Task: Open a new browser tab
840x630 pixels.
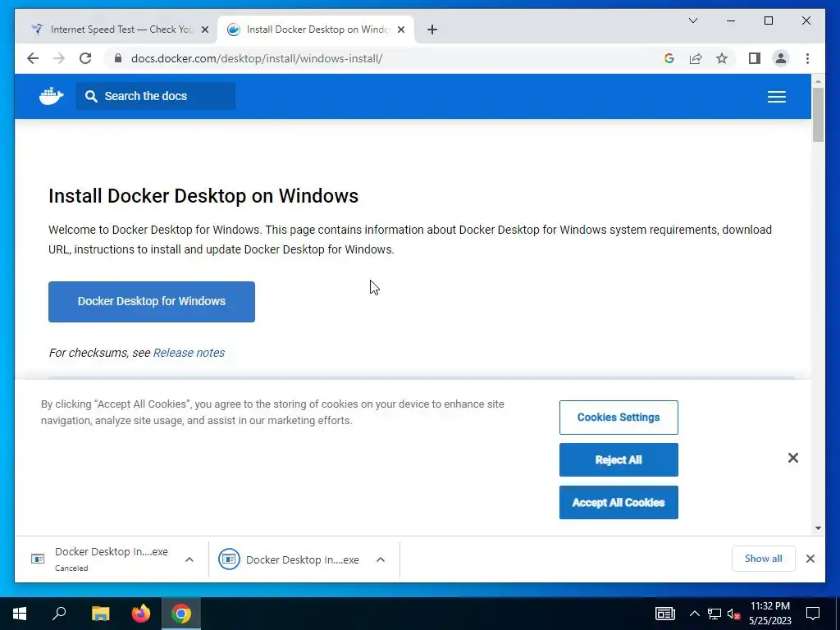Action: click(432, 30)
